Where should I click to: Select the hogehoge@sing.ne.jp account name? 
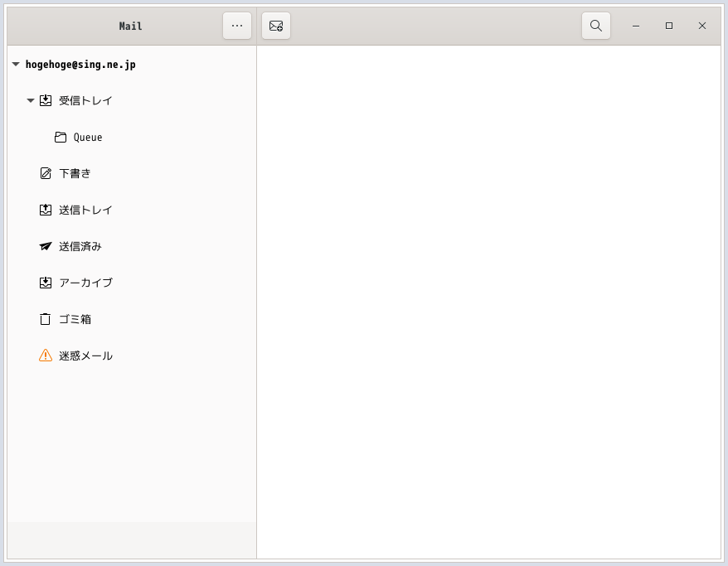[x=80, y=65]
